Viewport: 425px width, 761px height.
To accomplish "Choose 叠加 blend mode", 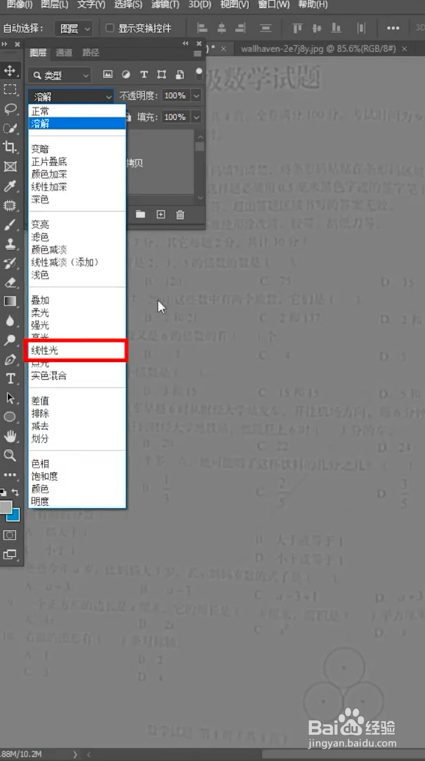I will [78, 300].
